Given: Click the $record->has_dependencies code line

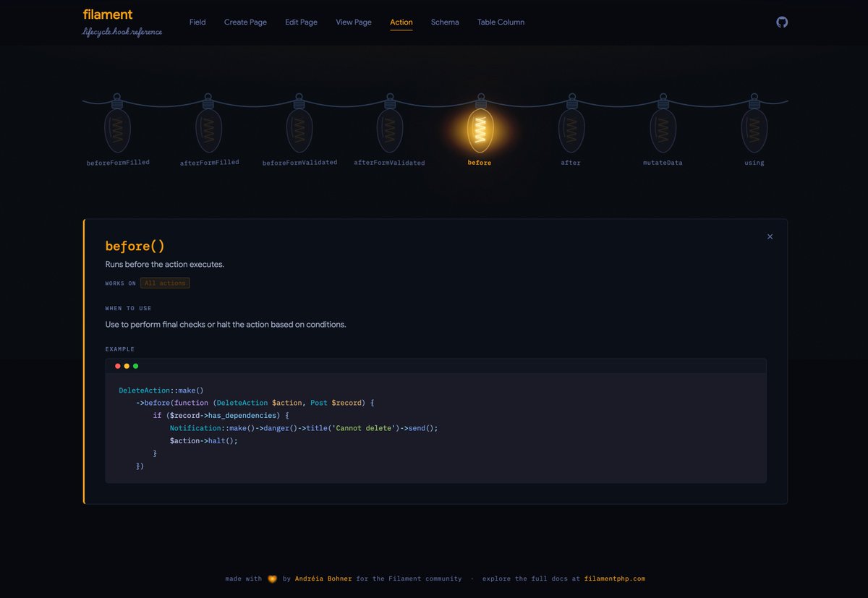Looking at the screenshot, I should click(x=221, y=416).
